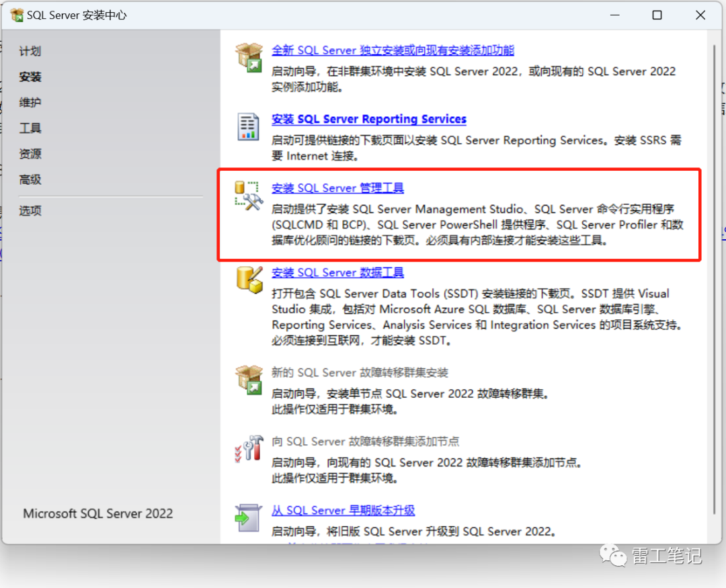Switch to 工具 sidebar page
This screenshot has width=726, height=588.
click(x=30, y=128)
